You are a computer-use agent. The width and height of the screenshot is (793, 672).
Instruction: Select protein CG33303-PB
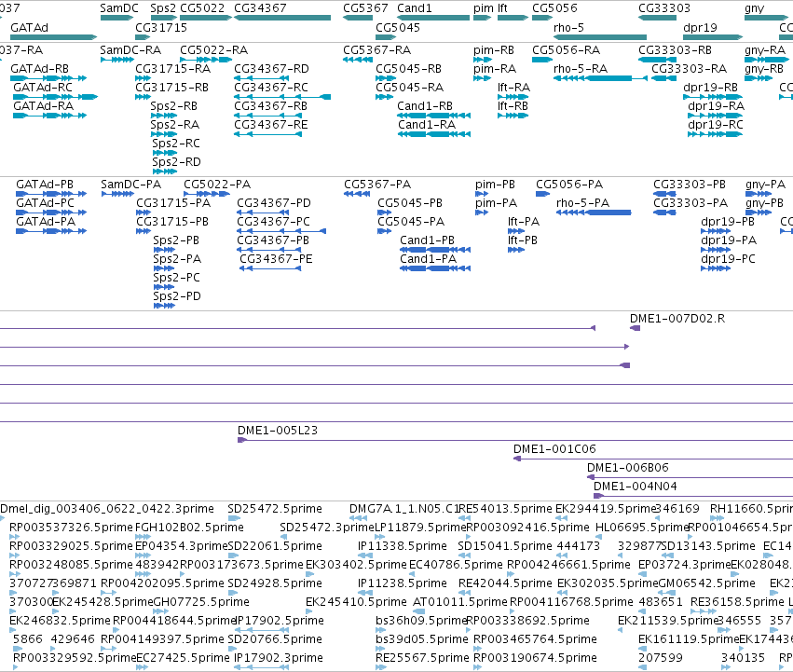click(664, 193)
